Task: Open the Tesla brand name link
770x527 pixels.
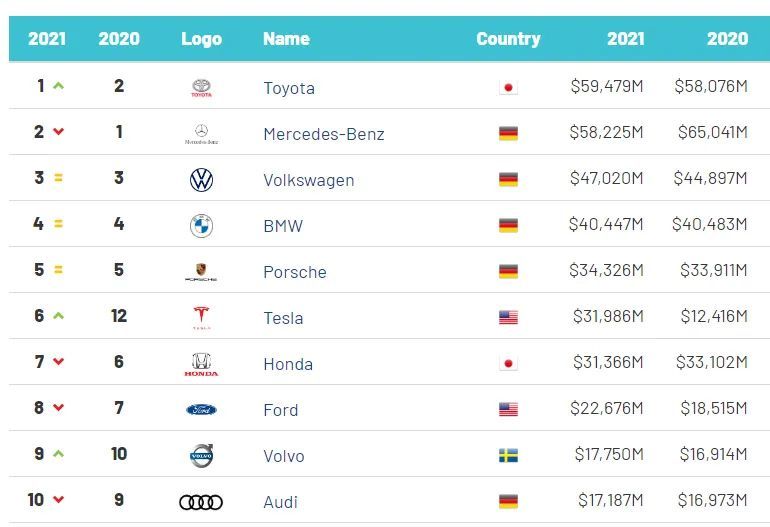Action: 283,318
